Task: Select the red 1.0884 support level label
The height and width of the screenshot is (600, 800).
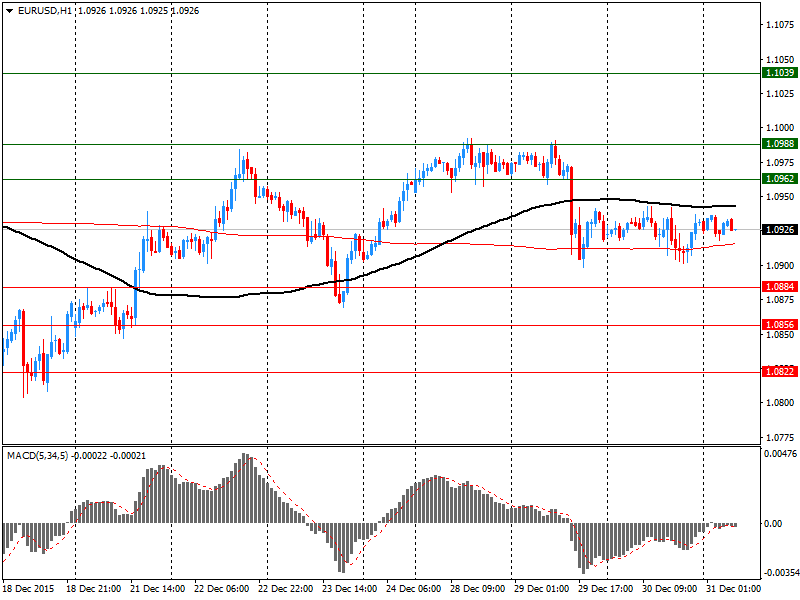Action: pos(780,287)
